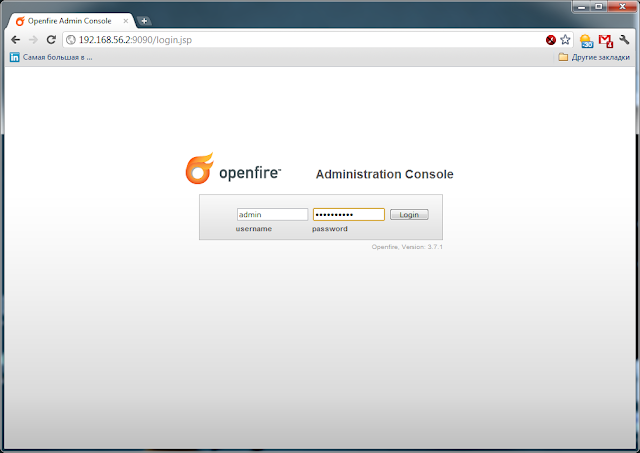Image resolution: width=640 pixels, height=453 pixels.
Task: Close the browser window
Action: click(x=622, y=7)
